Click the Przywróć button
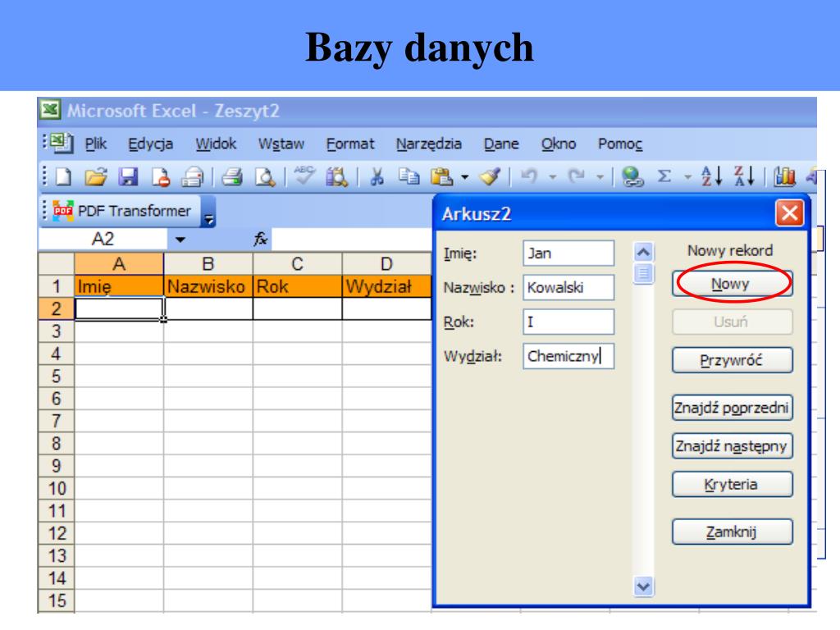This screenshot has height=630, width=840. click(x=732, y=360)
